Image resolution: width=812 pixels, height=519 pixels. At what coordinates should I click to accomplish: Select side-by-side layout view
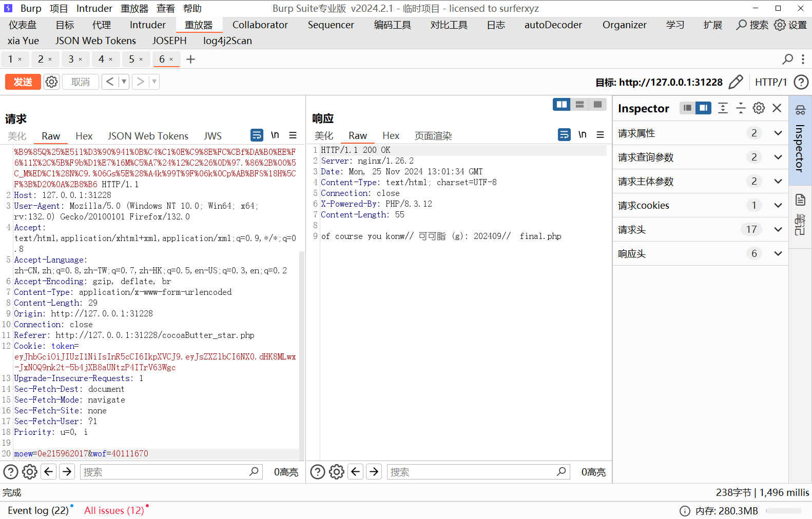pyautogui.click(x=562, y=104)
